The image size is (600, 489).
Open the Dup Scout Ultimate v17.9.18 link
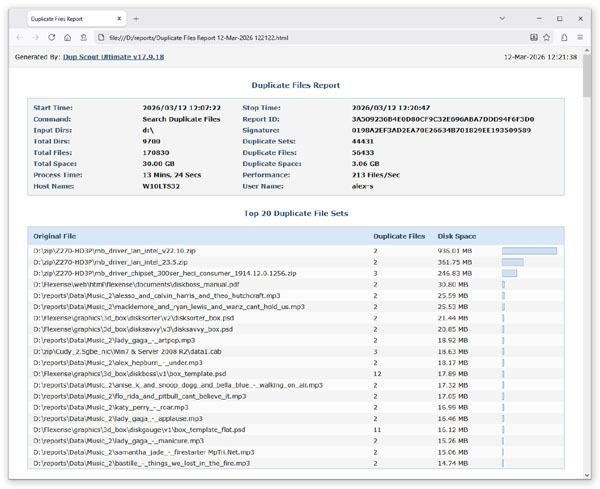[114, 57]
